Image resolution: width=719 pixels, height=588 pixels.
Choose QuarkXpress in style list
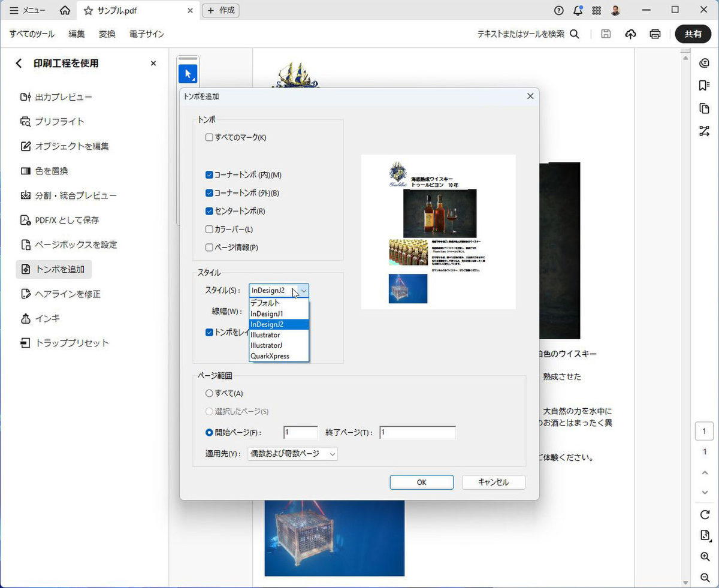pyautogui.click(x=279, y=356)
